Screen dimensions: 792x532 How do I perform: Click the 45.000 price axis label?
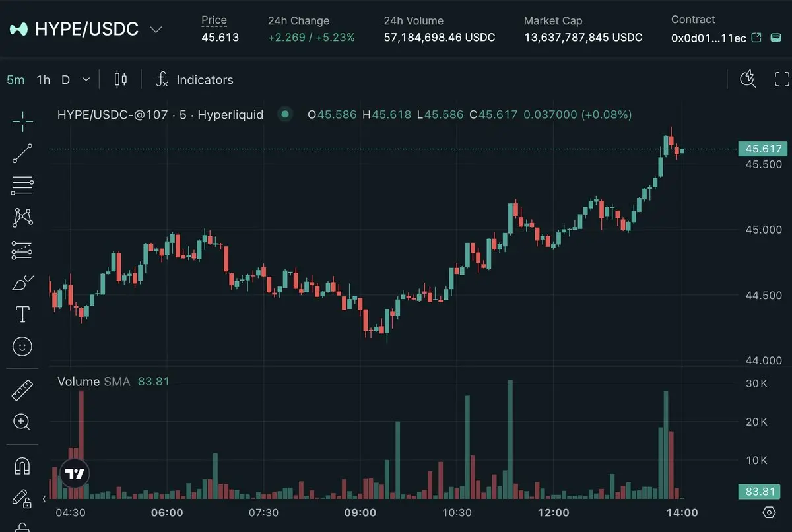click(764, 230)
